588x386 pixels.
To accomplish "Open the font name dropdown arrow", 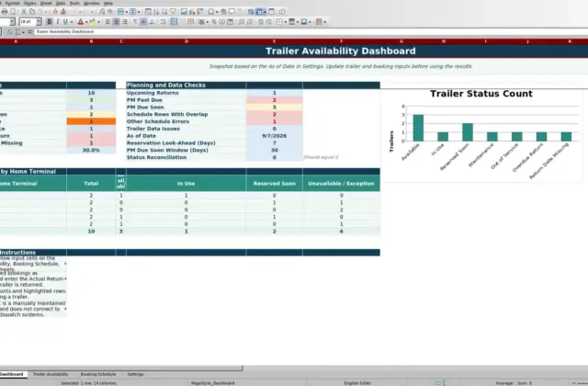I will 12,22.
